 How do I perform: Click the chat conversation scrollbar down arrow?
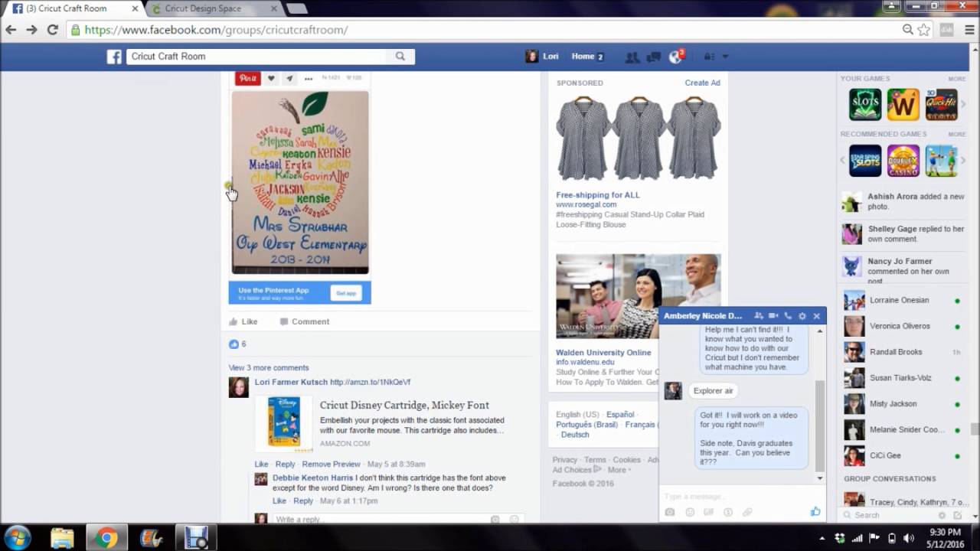click(820, 478)
